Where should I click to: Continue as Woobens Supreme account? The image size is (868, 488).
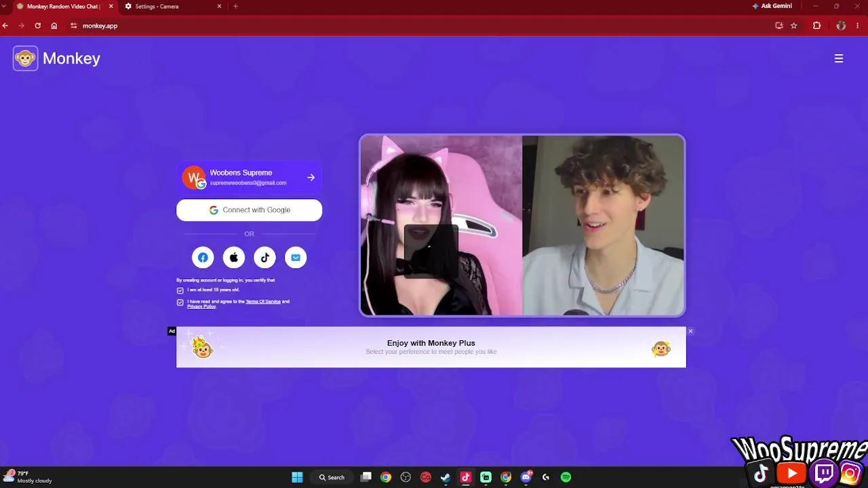coord(249,178)
